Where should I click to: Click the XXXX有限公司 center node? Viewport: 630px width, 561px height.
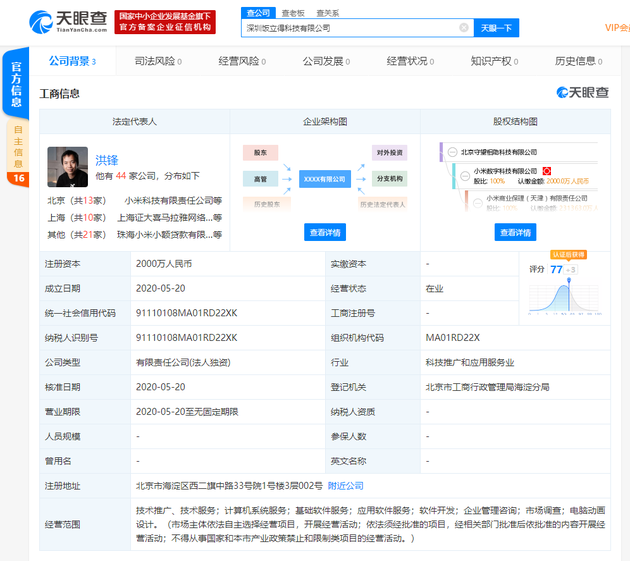pyautogui.click(x=325, y=179)
